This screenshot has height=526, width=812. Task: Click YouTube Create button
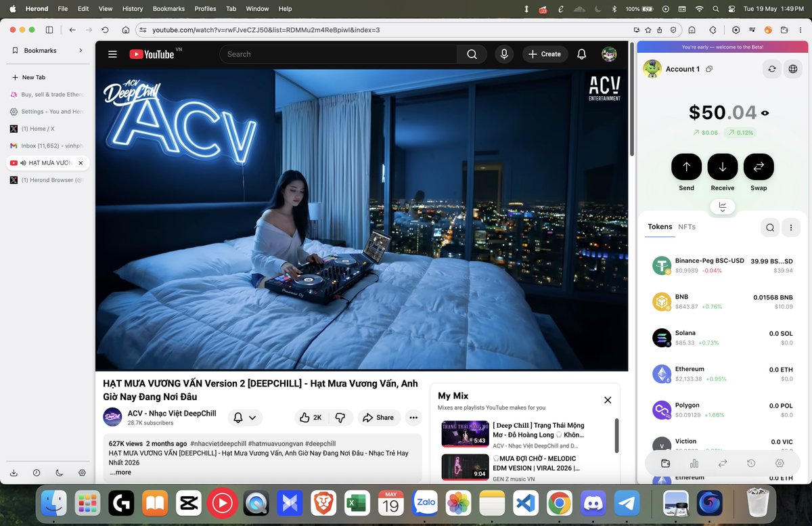pyautogui.click(x=545, y=54)
